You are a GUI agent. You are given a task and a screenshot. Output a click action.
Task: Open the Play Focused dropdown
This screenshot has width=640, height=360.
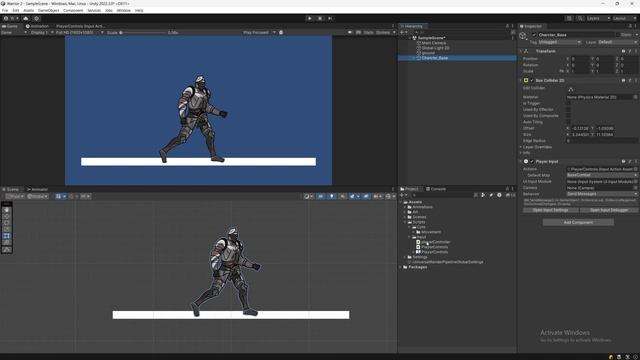click(259, 32)
